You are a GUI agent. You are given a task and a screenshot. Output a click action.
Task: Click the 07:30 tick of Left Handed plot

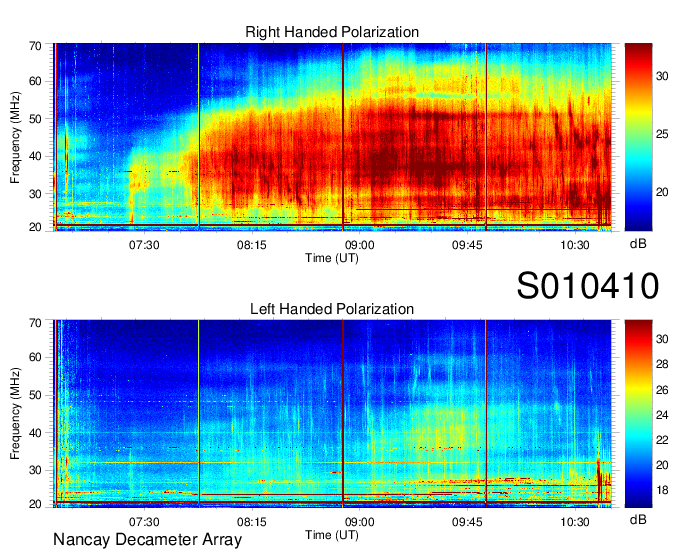click(144, 522)
